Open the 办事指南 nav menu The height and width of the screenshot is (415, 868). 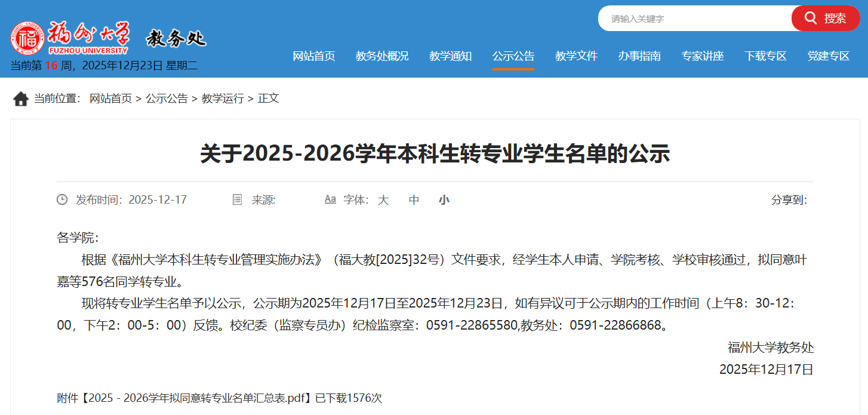point(639,56)
